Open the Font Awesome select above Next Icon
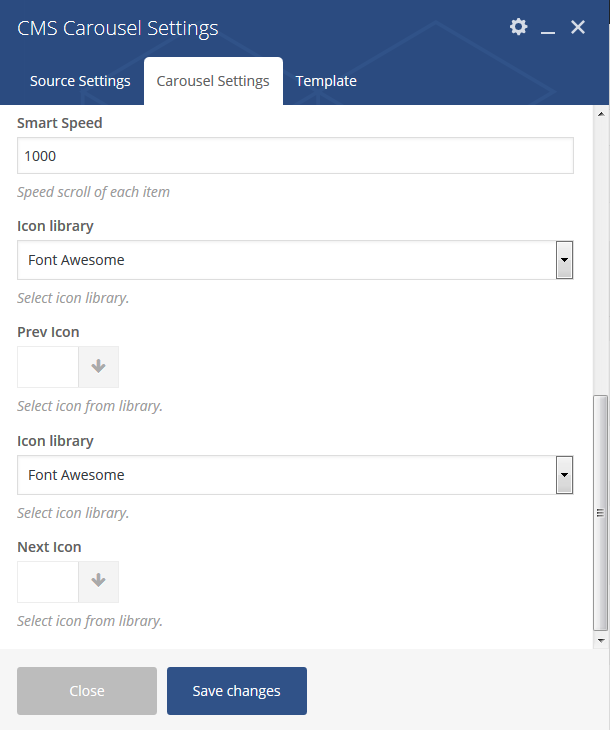 tap(295, 475)
